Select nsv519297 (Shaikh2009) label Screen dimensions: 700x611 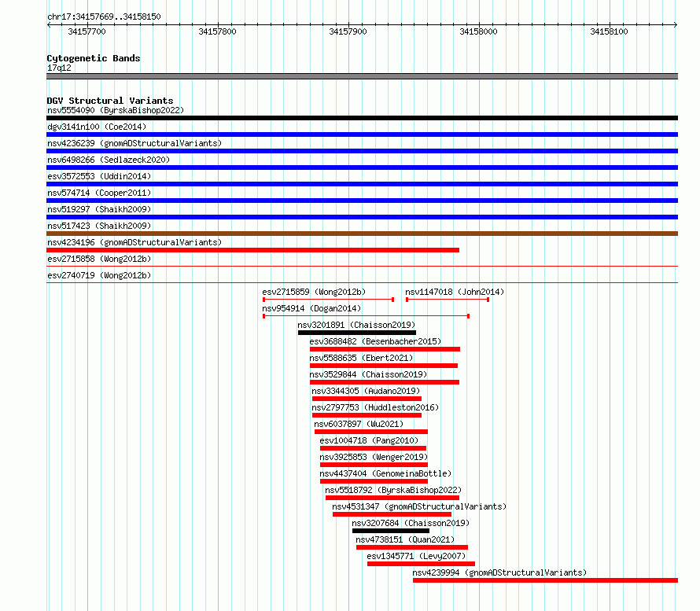click(99, 209)
